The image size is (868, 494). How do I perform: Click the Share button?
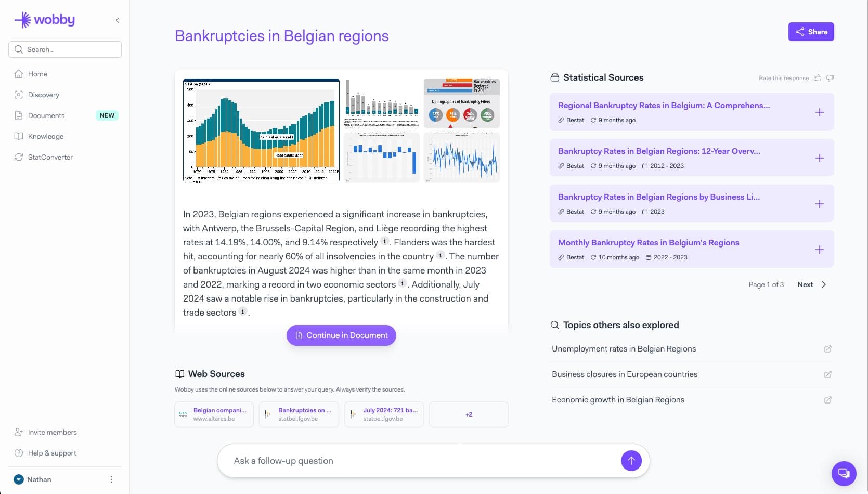click(811, 32)
